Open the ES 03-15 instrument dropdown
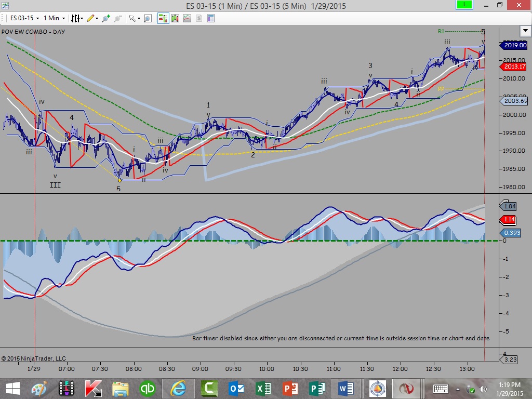The width and height of the screenshot is (532, 399). pos(24,18)
